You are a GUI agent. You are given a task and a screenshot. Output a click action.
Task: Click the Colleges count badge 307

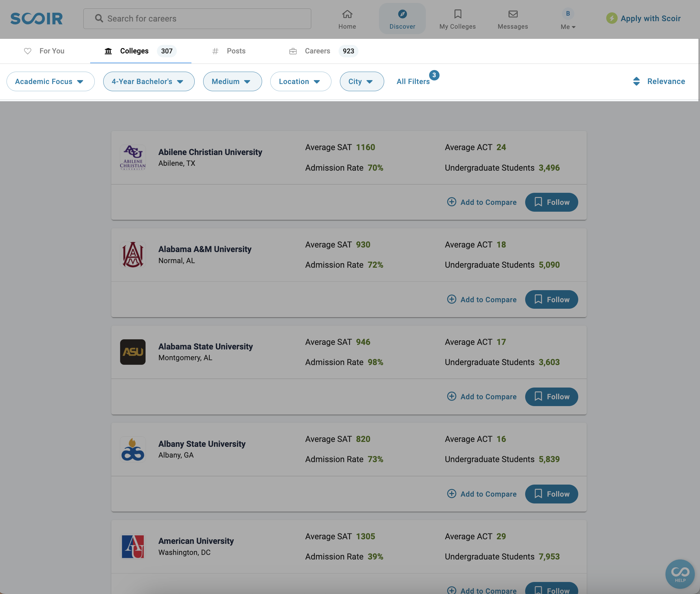[167, 51]
